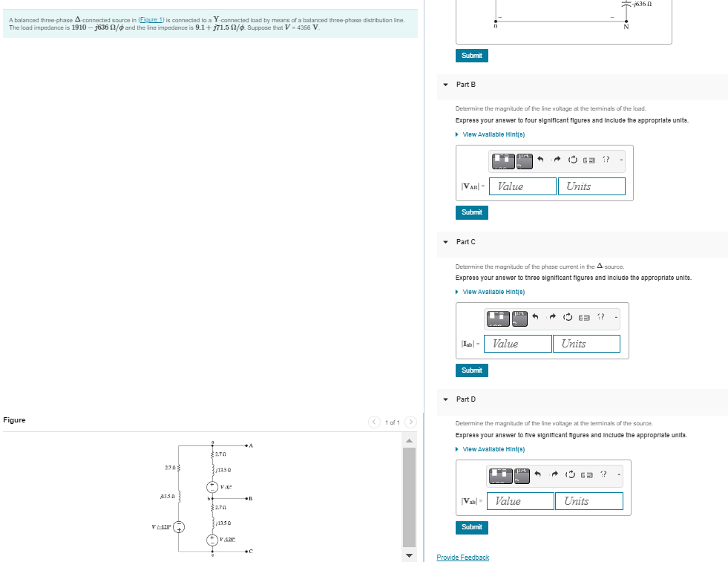
Task: Collapse the answer toolbar using the minus icon
Action: [x=621, y=160]
